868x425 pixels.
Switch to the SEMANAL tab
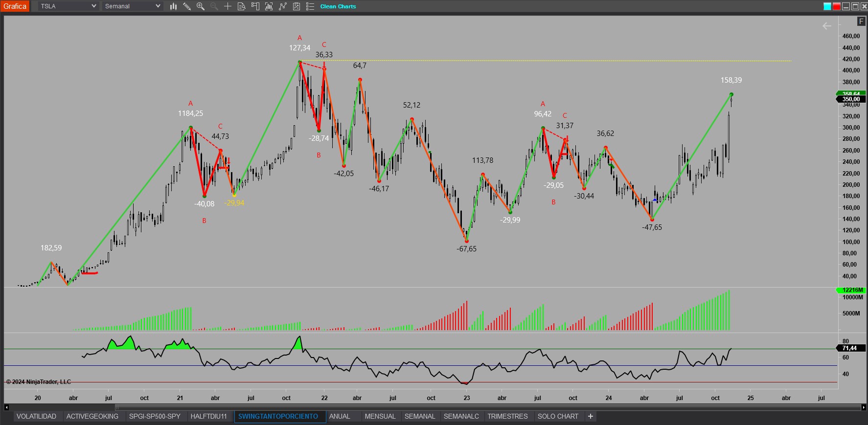click(420, 416)
